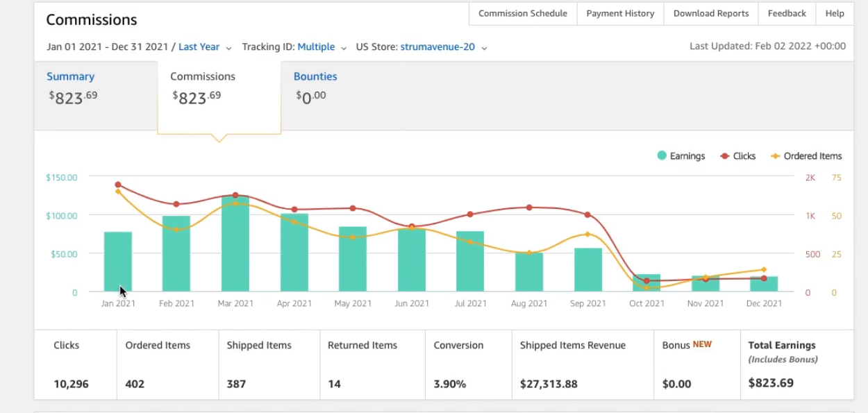The height and width of the screenshot is (413, 868).
Task: Click the Aug 2021 earnings bar
Action: [x=529, y=272]
